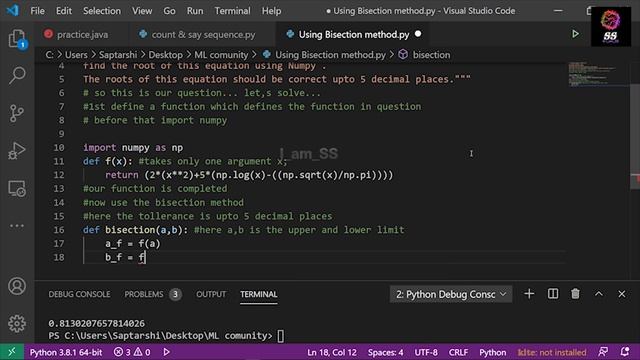
Task: Kill terminal with trash icon
Action: click(x=575, y=294)
